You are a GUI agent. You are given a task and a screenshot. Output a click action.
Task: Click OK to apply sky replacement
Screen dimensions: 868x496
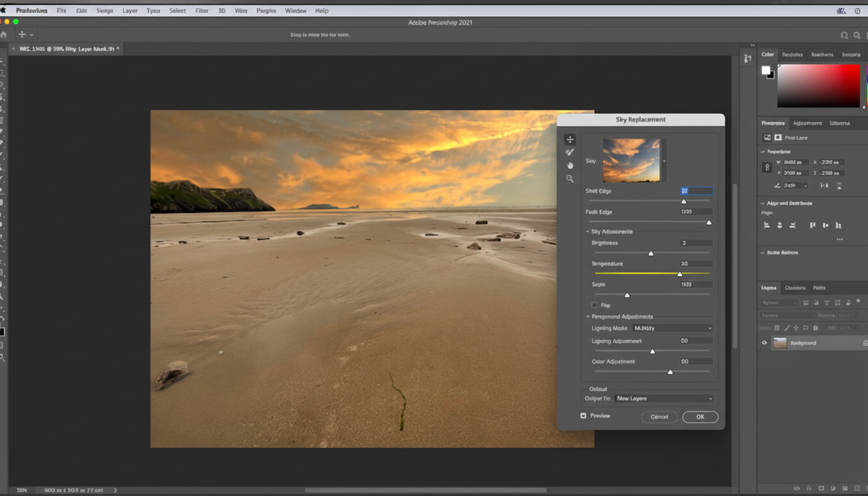700,417
